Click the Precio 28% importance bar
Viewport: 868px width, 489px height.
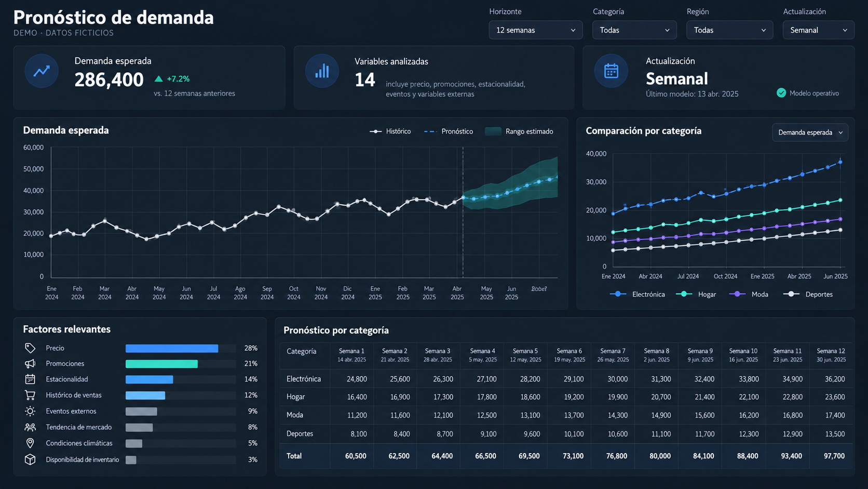click(172, 348)
